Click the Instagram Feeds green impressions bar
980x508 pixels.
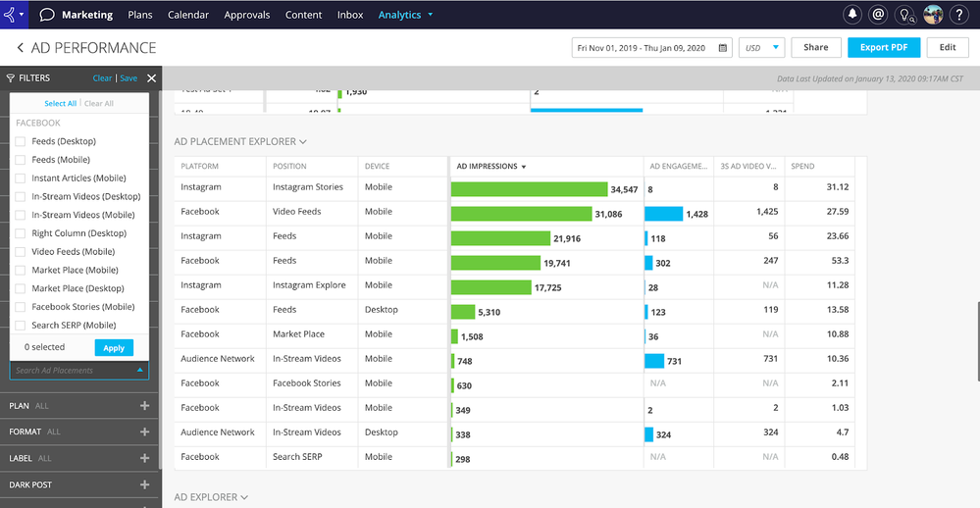[500, 238]
